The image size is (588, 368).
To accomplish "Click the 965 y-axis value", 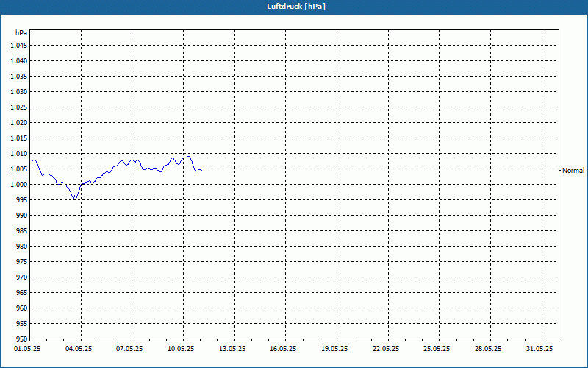I will [22, 292].
